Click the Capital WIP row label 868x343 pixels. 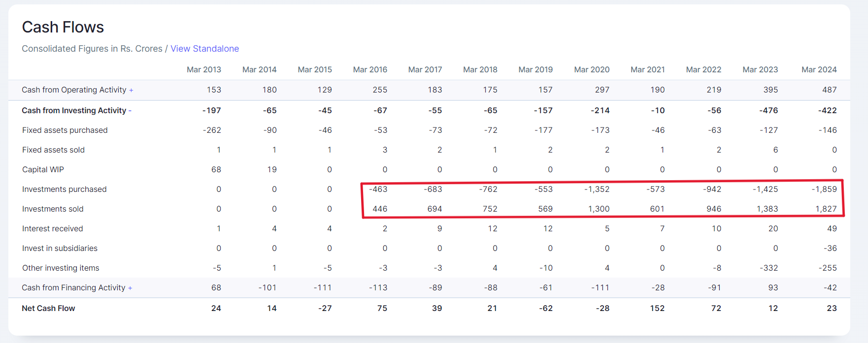(x=43, y=170)
